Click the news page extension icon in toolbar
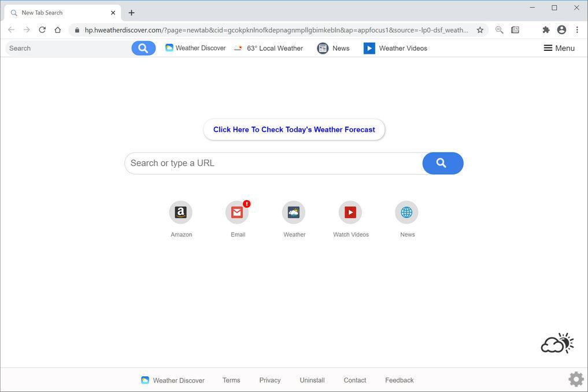This screenshot has width=588, height=392. click(515, 30)
